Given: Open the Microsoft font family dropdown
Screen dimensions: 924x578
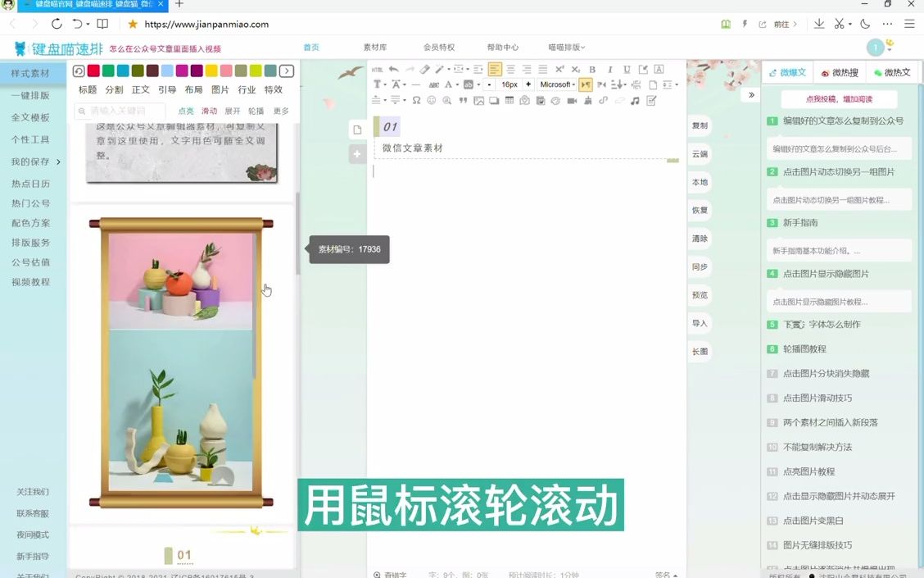Looking at the screenshot, I should click(x=556, y=84).
